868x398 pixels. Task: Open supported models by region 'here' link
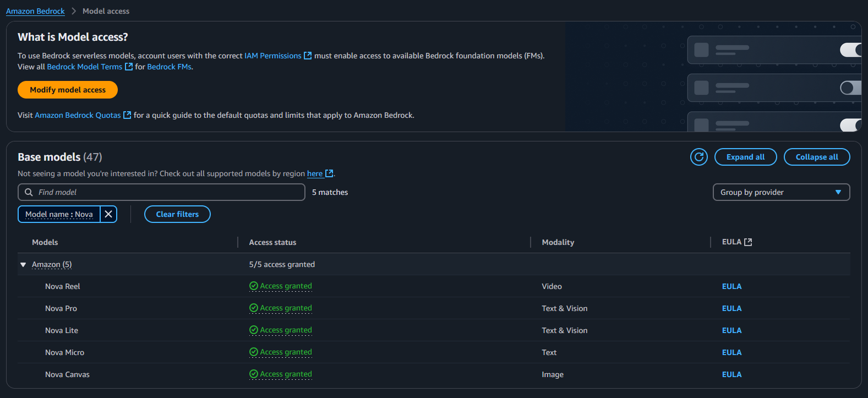click(x=315, y=173)
